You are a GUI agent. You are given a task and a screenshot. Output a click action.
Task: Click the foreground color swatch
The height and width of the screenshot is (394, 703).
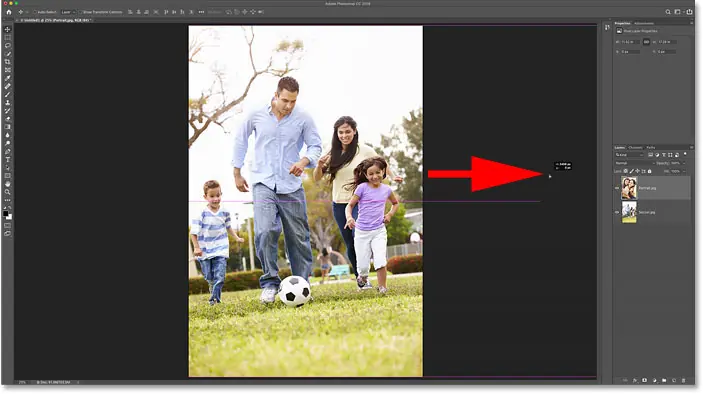coord(6,213)
